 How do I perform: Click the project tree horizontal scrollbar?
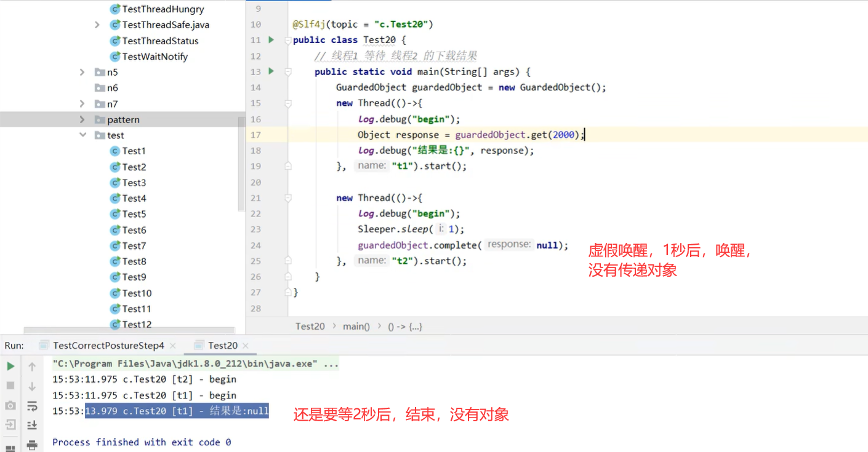pos(129,330)
